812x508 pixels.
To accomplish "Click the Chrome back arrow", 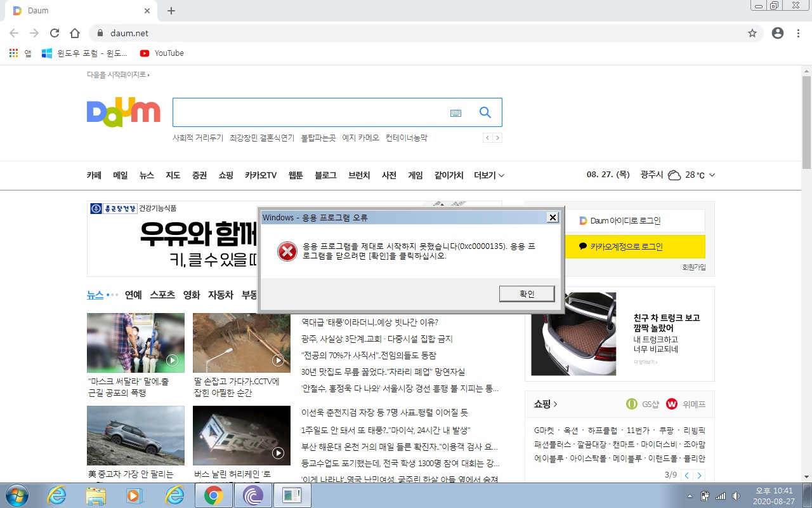I will (x=14, y=33).
